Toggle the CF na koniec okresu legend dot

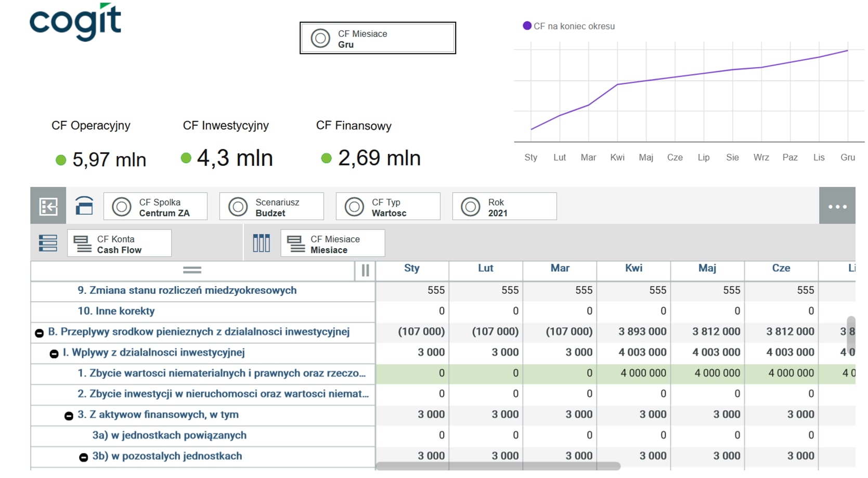[x=527, y=25]
